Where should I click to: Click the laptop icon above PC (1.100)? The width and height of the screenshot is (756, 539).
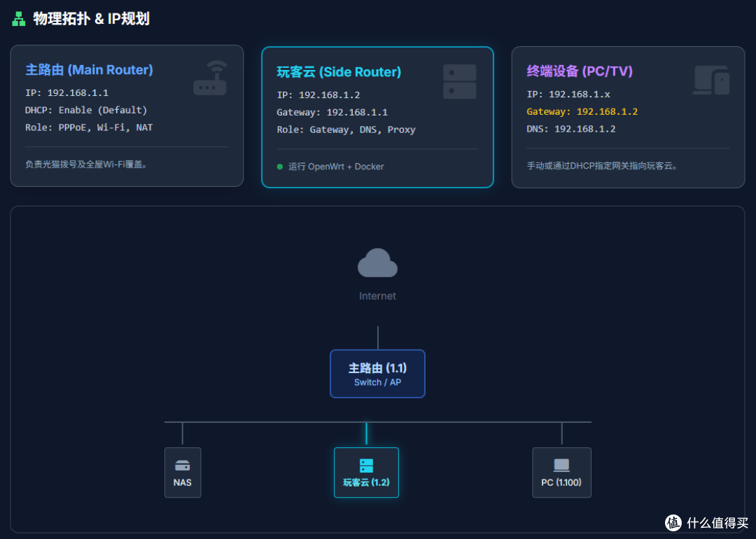pyautogui.click(x=561, y=465)
